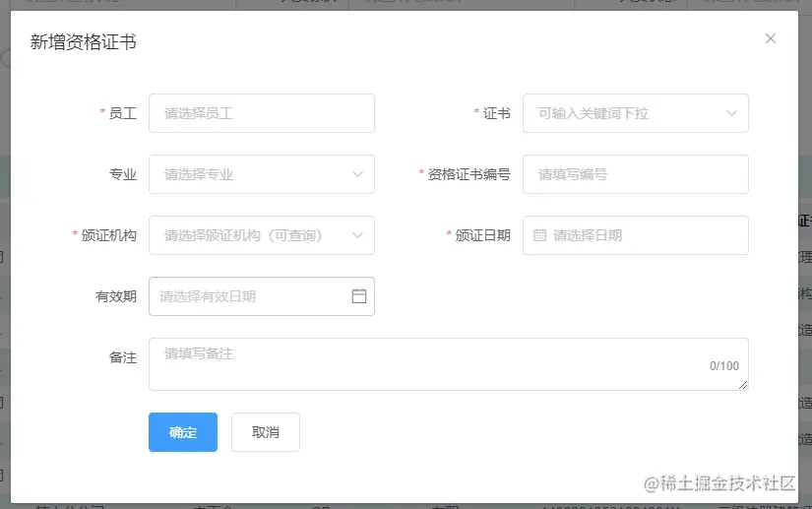This screenshot has width=812, height=509.
Task: Click the 有效期 date input
Action: 262,296
